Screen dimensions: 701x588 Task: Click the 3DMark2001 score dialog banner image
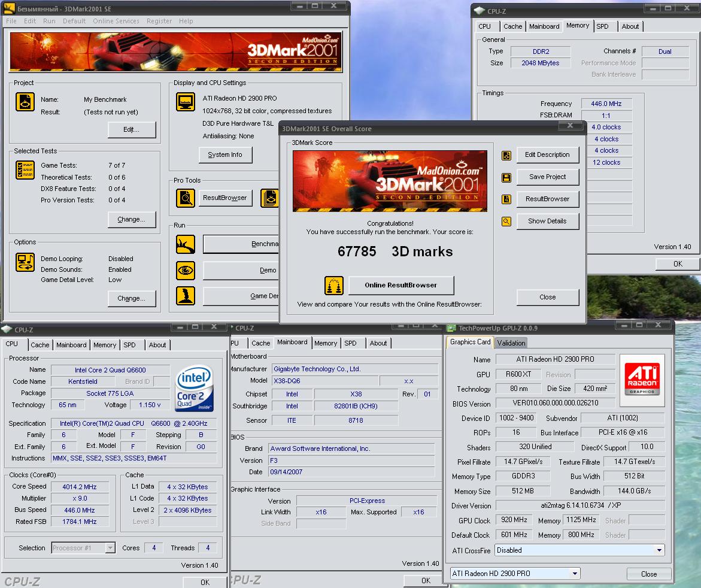(x=390, y=181)
